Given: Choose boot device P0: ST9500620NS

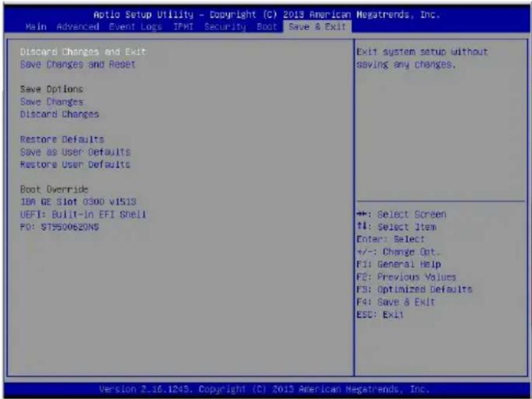Looking at the screenshot, I should pyautogui.click(x=59, y=227).
